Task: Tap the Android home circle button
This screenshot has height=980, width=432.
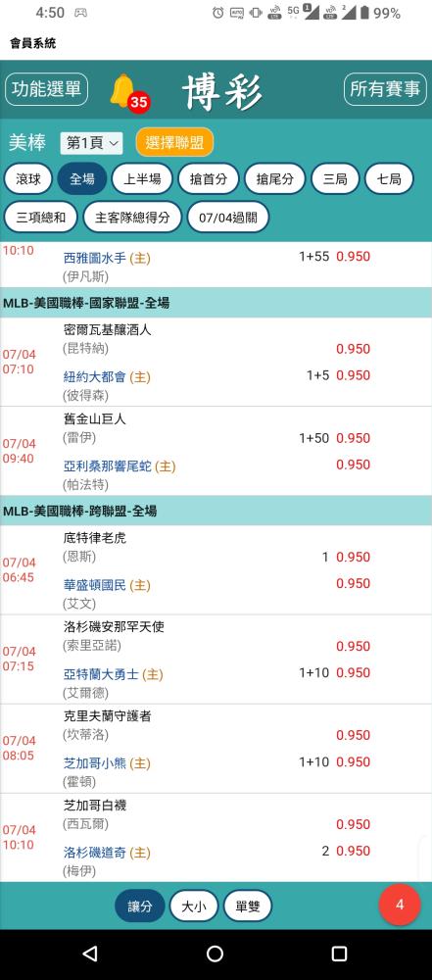Action: (x=216, y=954)
